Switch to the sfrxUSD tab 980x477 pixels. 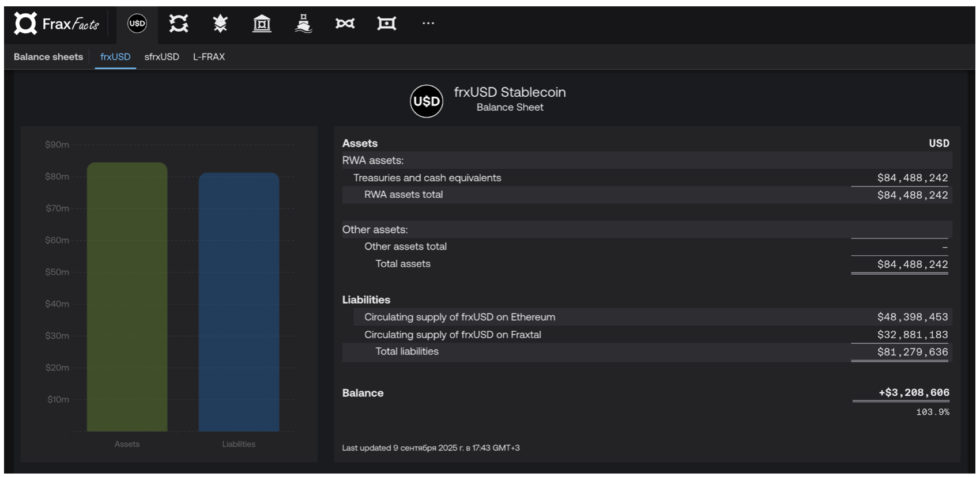point(161,57)
